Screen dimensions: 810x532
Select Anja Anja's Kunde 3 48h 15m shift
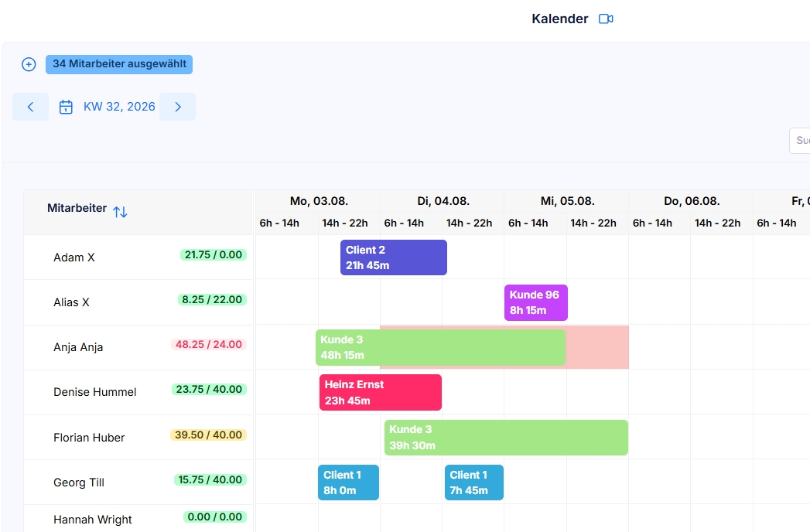click(441, 348)
